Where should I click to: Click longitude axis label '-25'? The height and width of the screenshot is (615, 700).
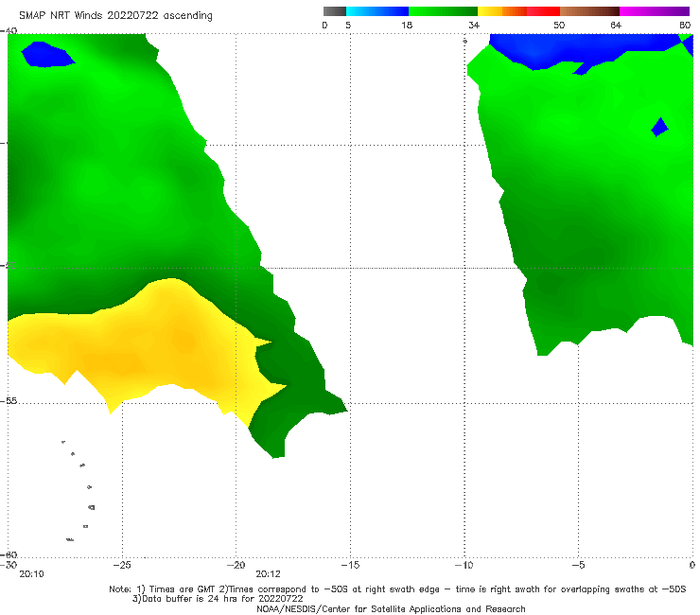(122, 565)
